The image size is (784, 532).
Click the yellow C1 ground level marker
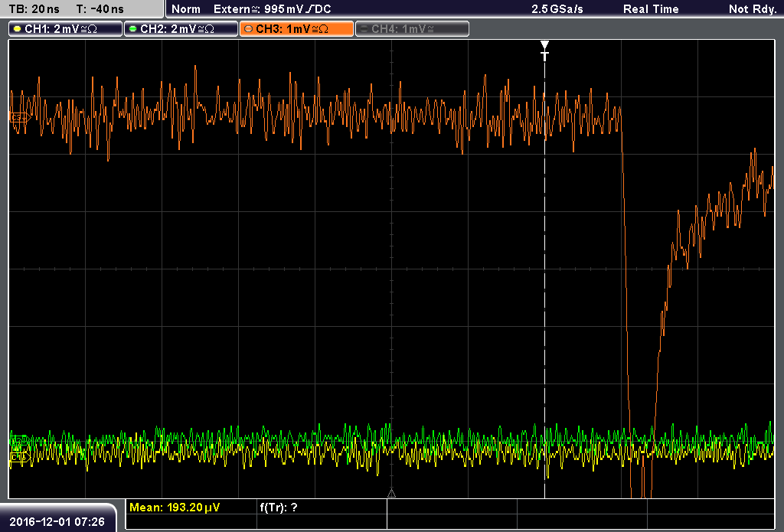point(20,457)
